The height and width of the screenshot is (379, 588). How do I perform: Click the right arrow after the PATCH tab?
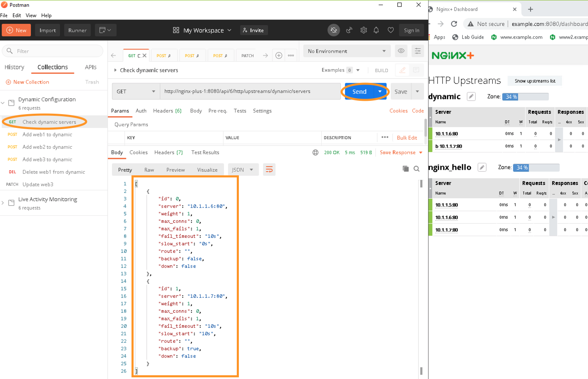[x=265, y=55]
